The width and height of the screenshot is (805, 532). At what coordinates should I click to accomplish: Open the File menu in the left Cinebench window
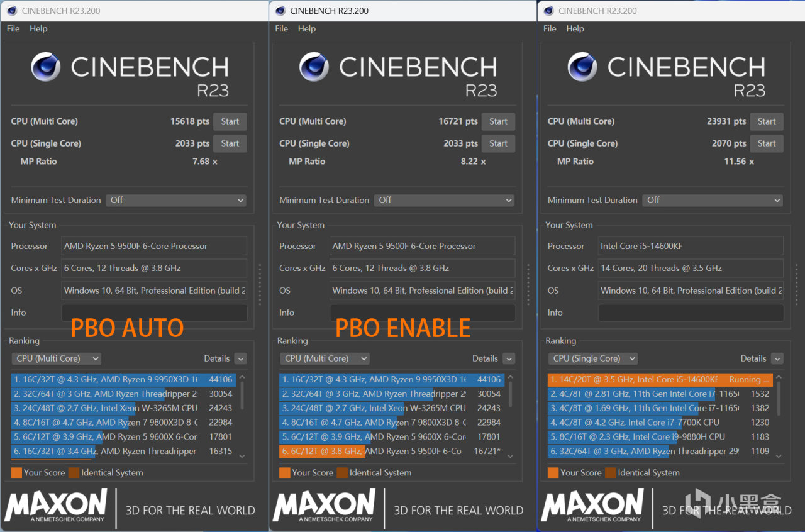click(x=13, y=29)
